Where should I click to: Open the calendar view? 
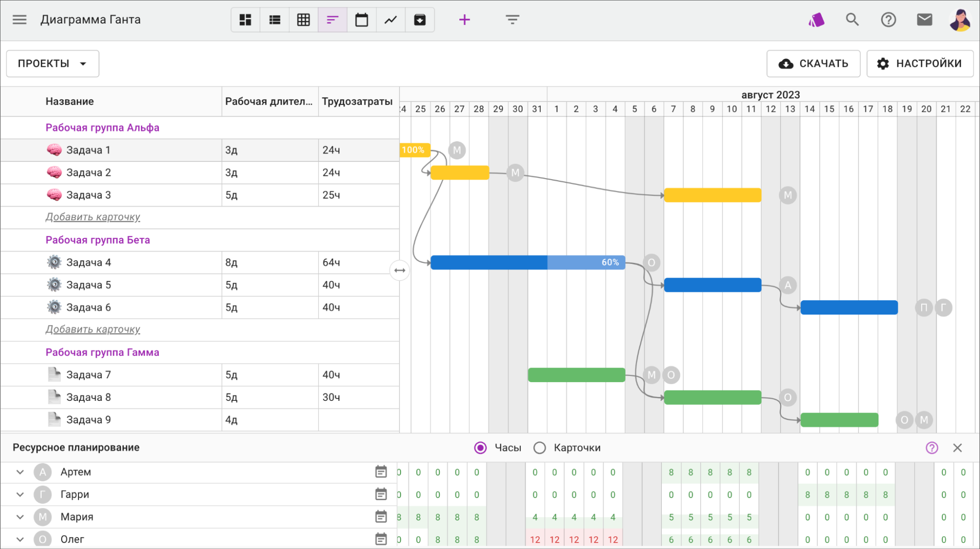click(x=361, y=20)
